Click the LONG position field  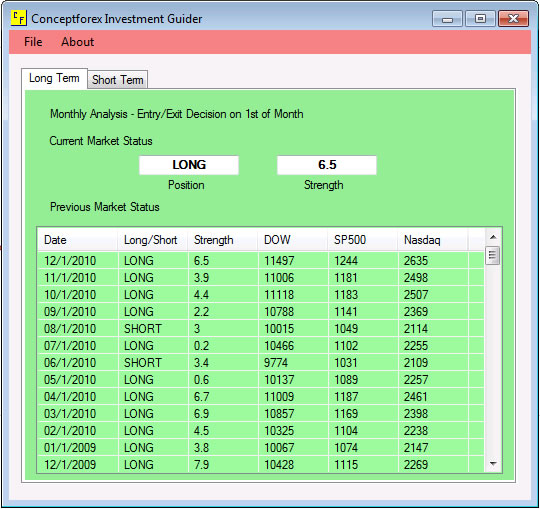click(189, 165)
